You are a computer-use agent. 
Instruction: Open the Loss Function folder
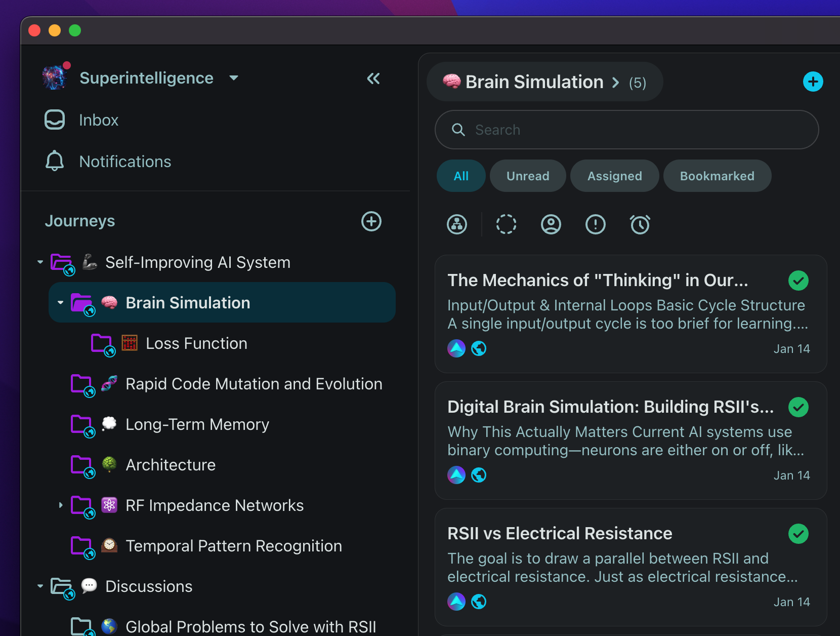click(196, 343)
